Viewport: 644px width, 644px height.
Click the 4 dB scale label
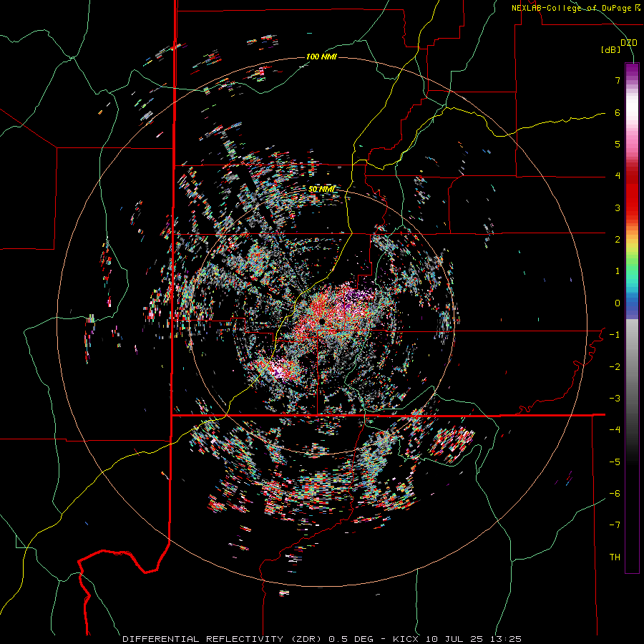[618, 176]
